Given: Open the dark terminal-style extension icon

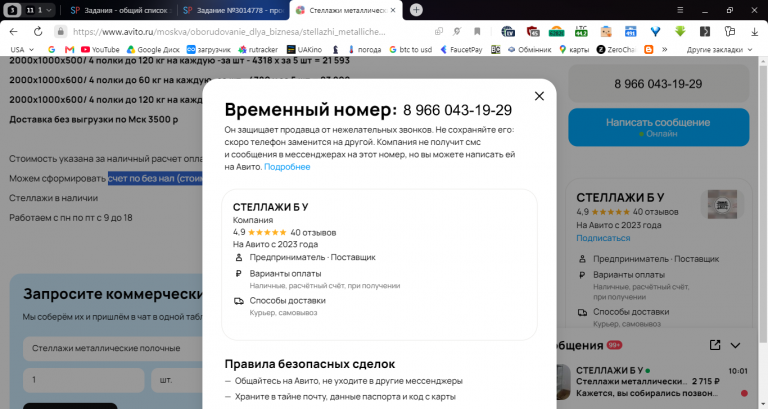Looking at the screenshot, I should 705,31.
